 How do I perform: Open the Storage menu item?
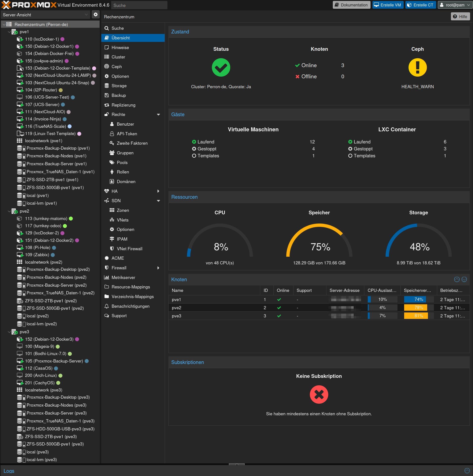(133, 86)
